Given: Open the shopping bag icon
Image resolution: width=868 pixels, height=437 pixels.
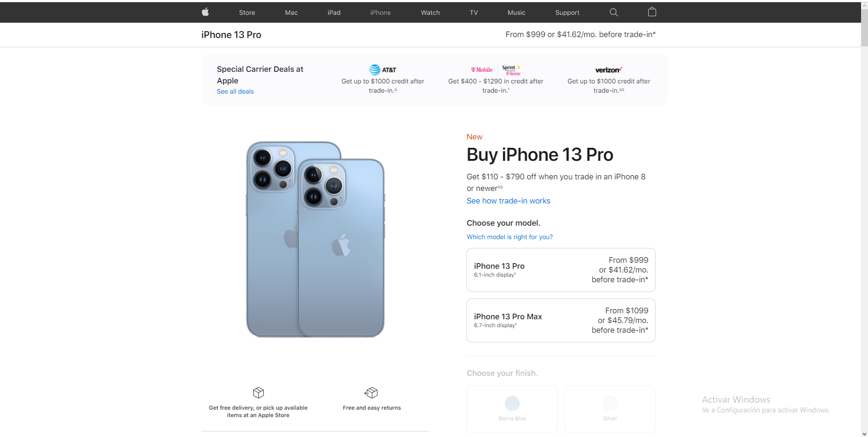Looking at the screenshot, I should pos(652,12).
